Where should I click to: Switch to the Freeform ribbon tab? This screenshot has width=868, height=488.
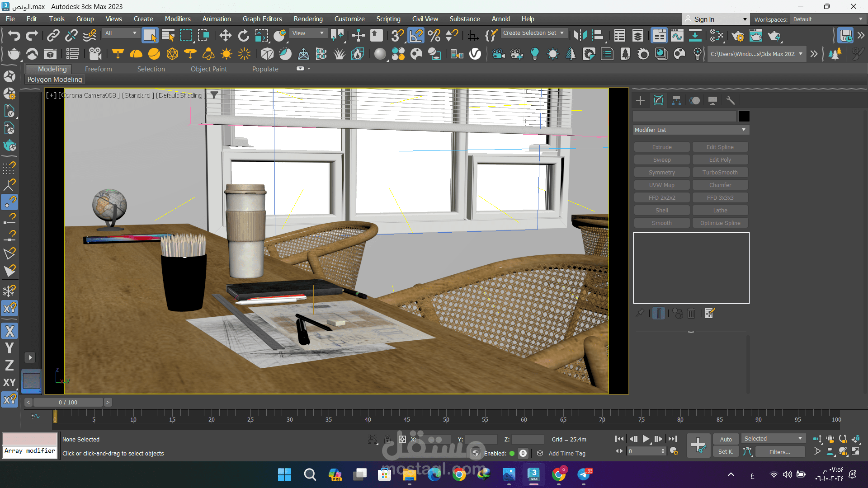(x=98, y=69)
